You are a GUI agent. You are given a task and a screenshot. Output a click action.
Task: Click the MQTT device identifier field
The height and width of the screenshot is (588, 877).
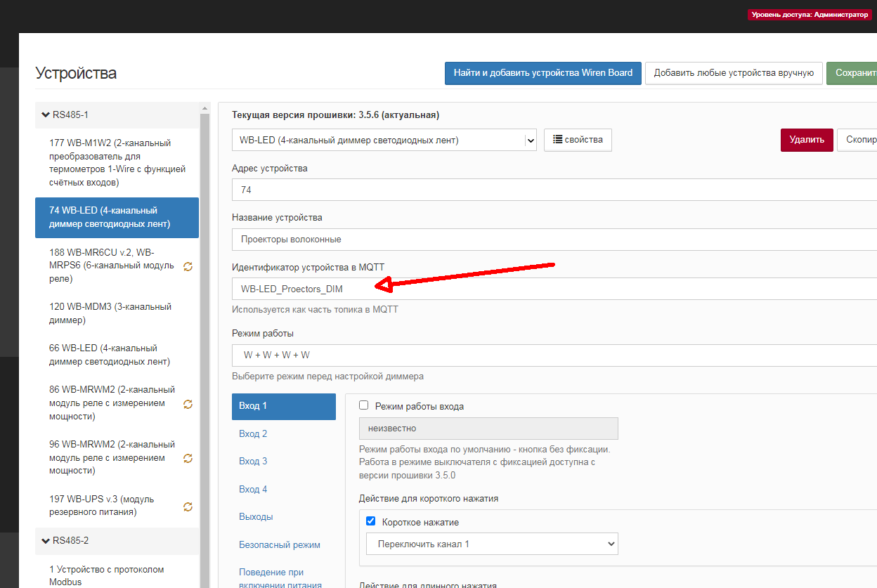tap(554, 289)
